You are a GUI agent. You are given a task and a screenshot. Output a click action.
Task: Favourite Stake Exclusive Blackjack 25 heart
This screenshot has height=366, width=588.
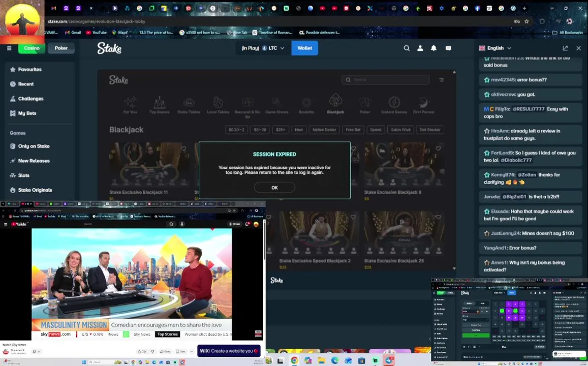[438, 217]
